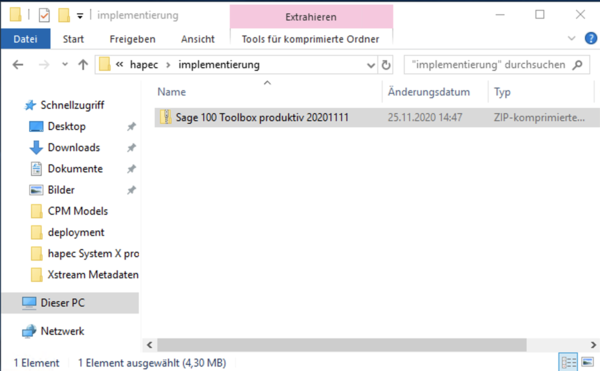Open Tools für komprimierte Ordner tab
Image resolution: width=600 pixels, height=371 pixels.
pyautogui.click(x=310, y=39)
